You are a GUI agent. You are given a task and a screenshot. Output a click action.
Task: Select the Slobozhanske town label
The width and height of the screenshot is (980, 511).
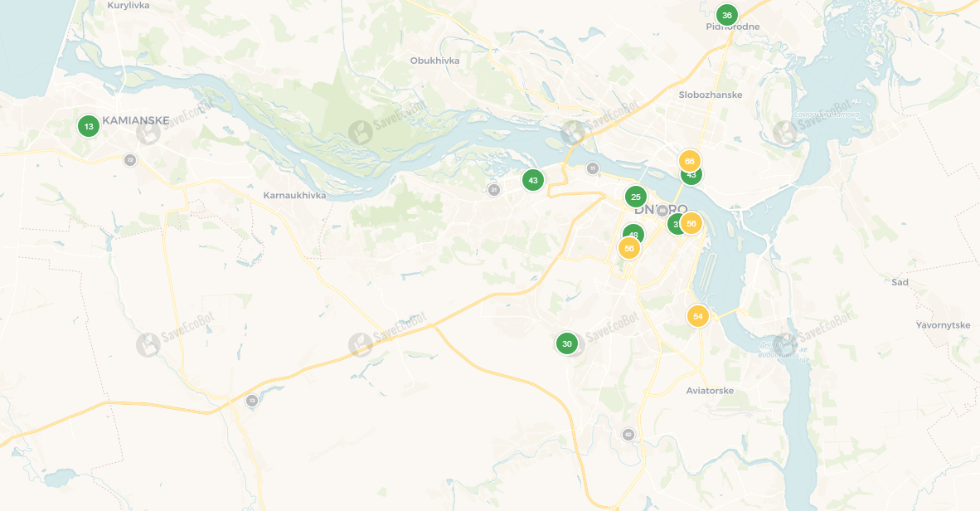(x=711, y=95)
